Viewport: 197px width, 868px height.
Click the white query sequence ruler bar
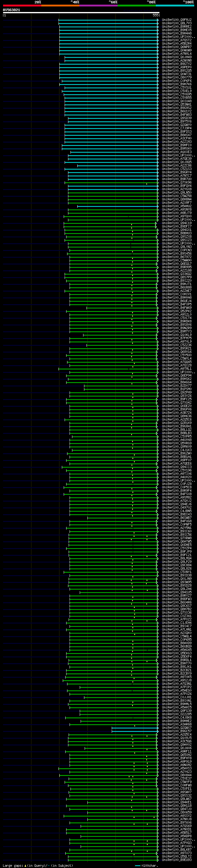pos(81,13)
